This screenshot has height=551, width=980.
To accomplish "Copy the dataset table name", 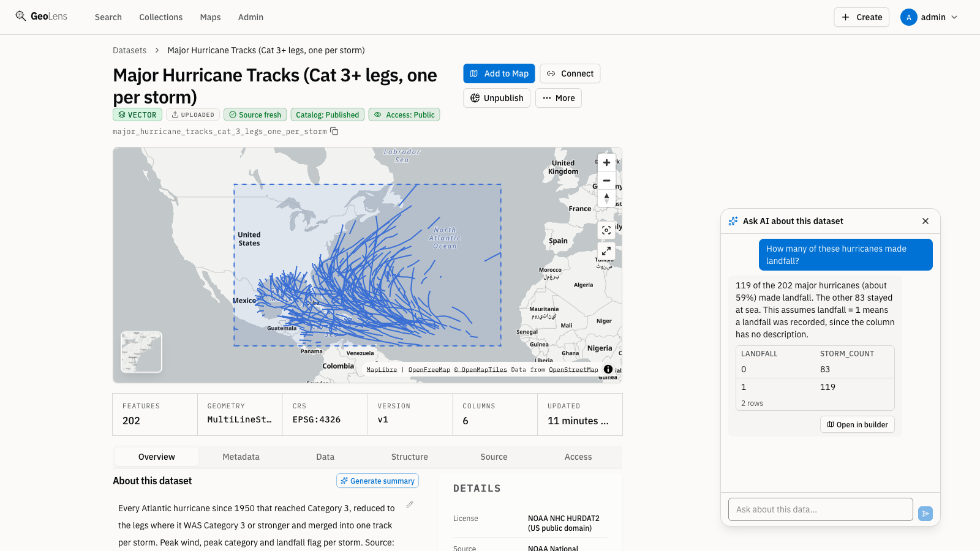I will point(334,131).
